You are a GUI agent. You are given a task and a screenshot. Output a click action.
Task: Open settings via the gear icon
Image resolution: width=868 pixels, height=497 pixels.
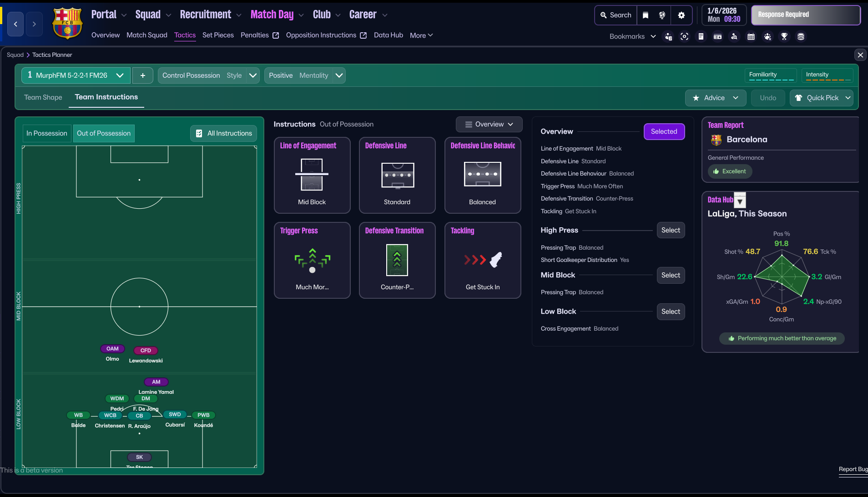click(x=681, y=15)
